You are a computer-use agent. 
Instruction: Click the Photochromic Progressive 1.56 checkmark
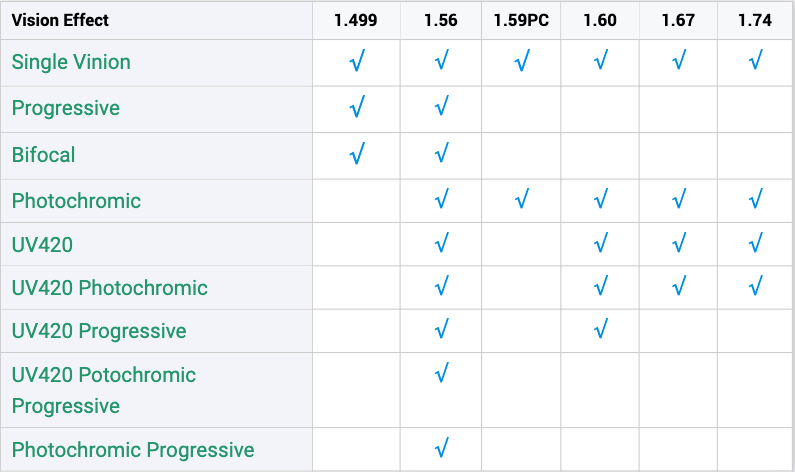[x=441, y=450]
